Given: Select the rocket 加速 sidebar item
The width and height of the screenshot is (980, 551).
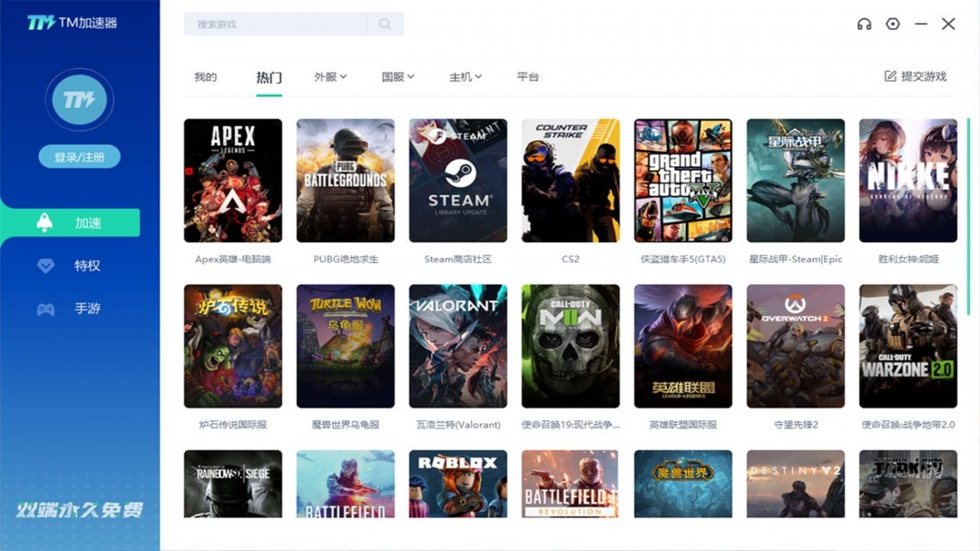Looking at the screenshot, I should [70, 222].
